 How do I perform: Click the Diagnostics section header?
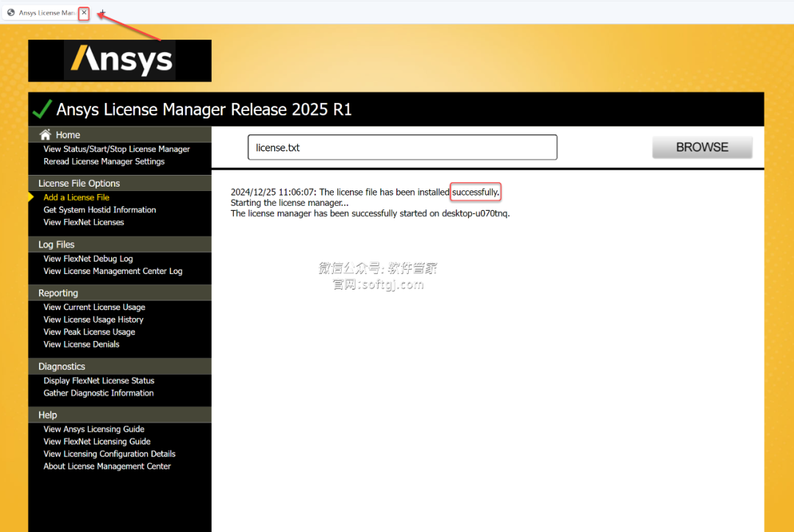click(120, 367)
